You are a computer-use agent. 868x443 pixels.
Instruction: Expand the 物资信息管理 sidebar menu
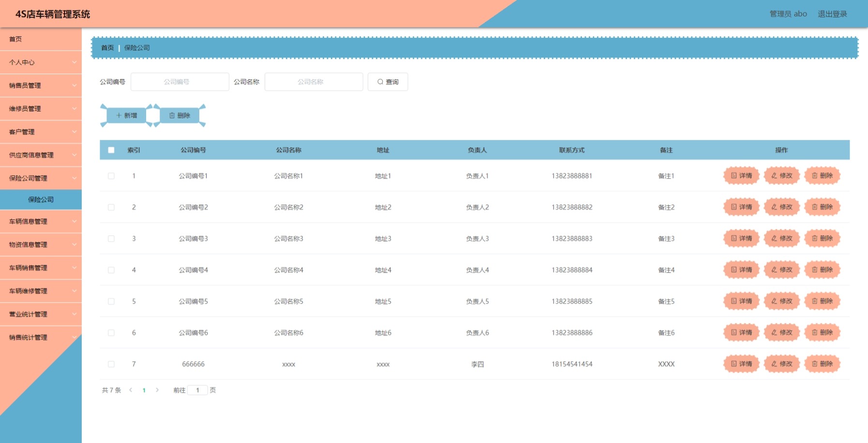coord(41,245)
